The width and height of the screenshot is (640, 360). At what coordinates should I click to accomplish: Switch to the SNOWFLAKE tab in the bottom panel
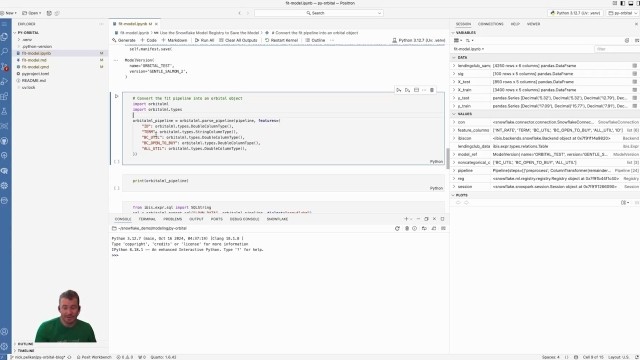[x=278, y=219]
